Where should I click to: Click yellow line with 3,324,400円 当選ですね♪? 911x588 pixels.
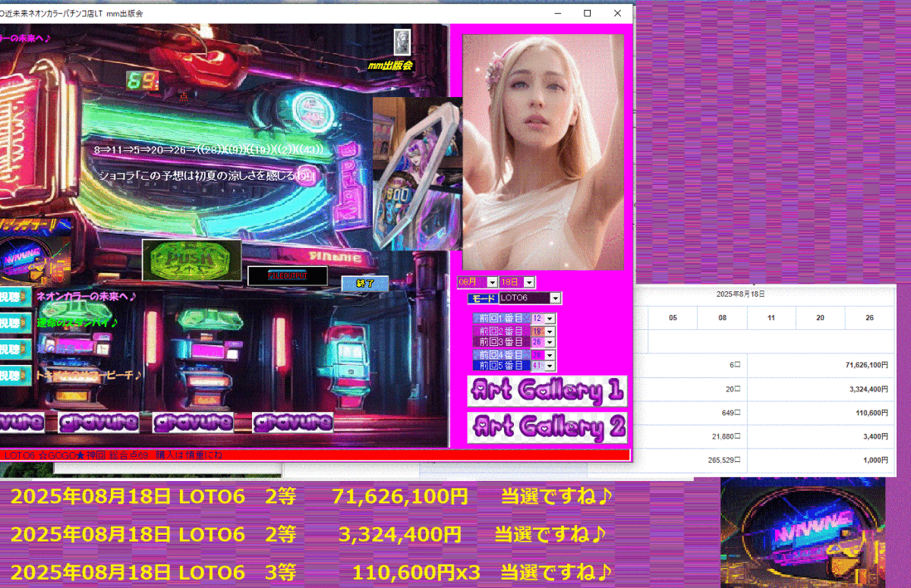pos(308,534)
